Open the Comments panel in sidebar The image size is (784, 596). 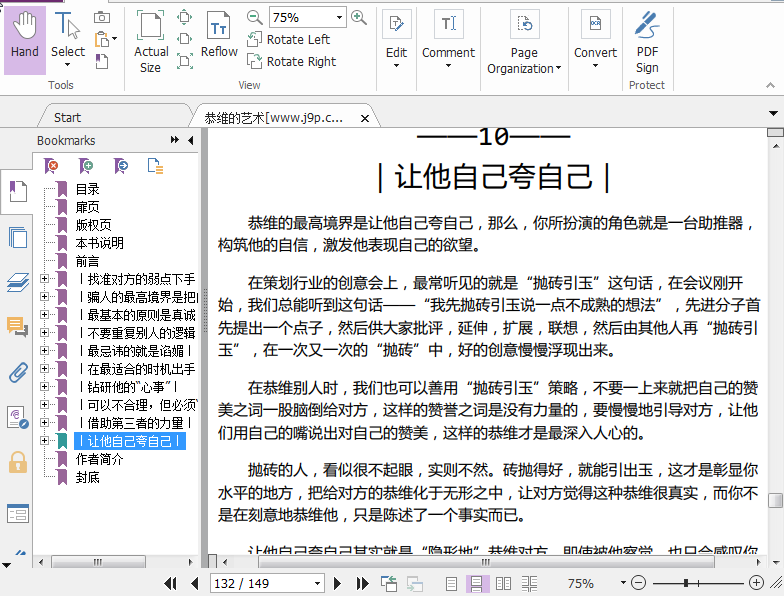pyautogui.click(x=17, y=327)
